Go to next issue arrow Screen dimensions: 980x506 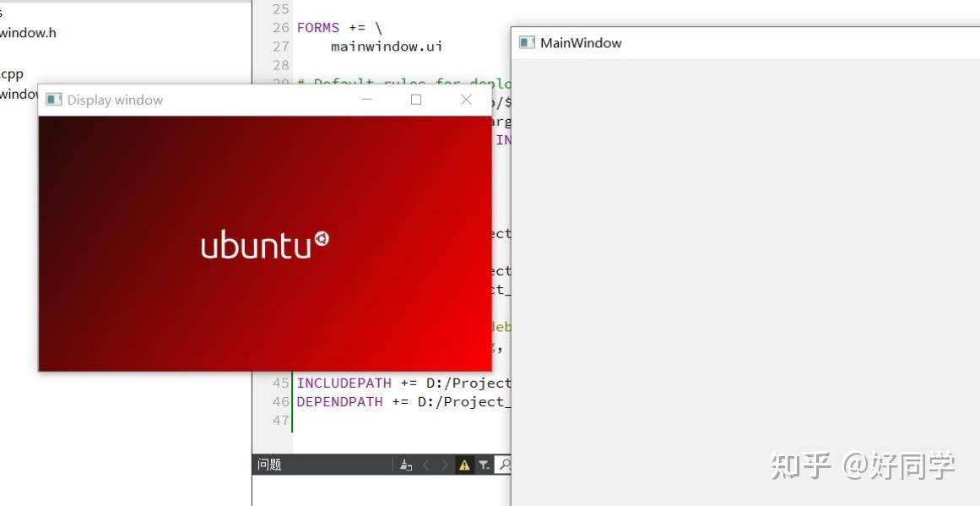(444, 465)
